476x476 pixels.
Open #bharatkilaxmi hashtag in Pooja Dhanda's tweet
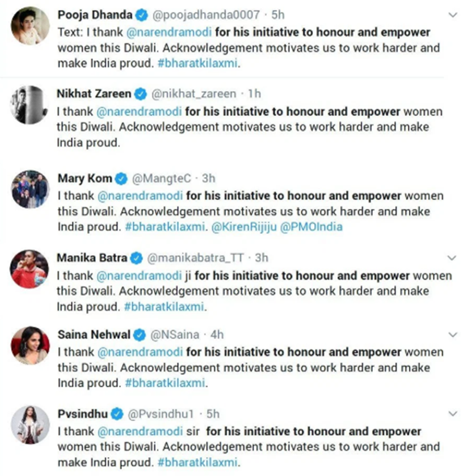click(x=199, y=63)
